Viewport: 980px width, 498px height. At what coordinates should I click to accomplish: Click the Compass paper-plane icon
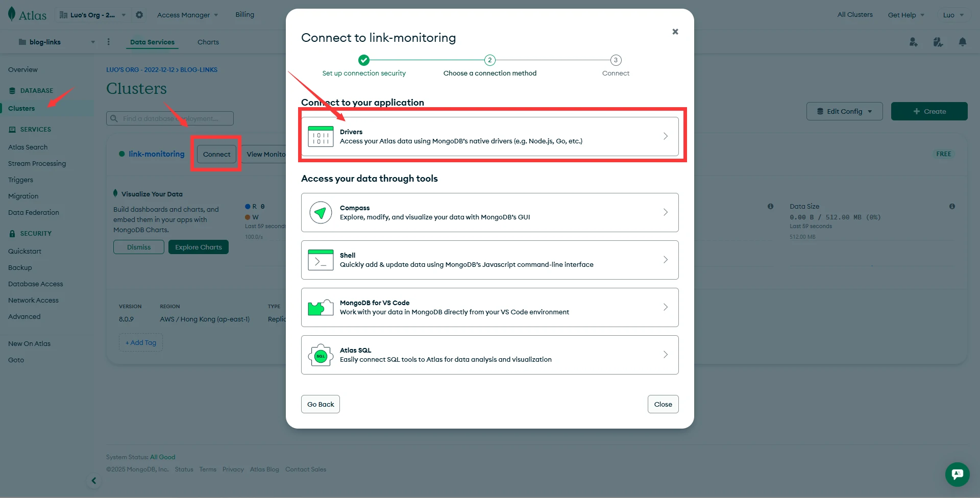321,212
